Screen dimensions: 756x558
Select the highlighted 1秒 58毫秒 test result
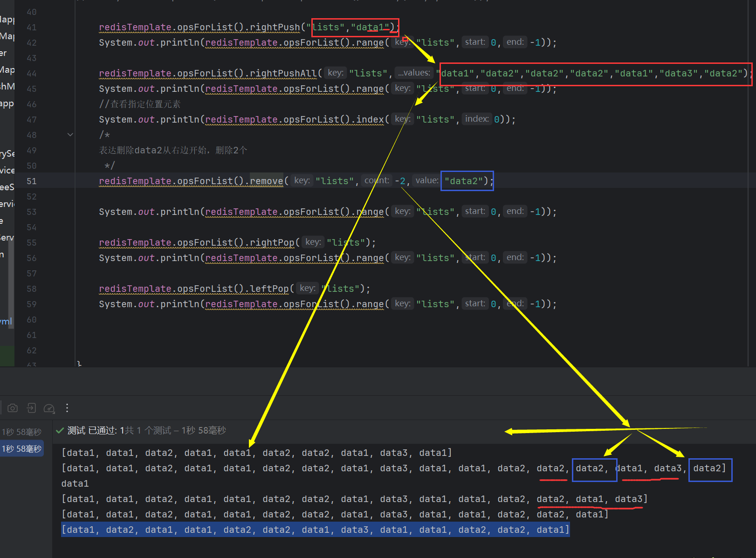[22, 449]
